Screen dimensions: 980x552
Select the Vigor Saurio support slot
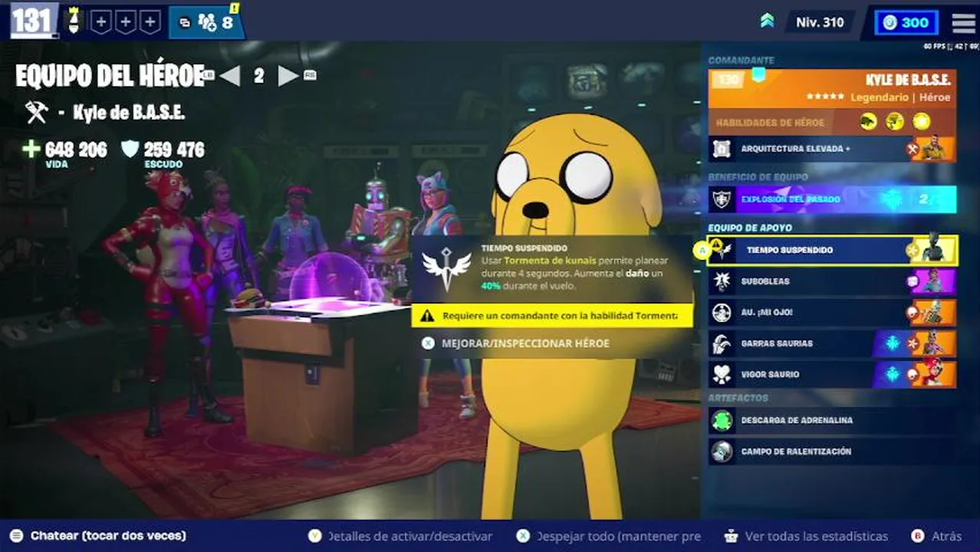point(832,374)
